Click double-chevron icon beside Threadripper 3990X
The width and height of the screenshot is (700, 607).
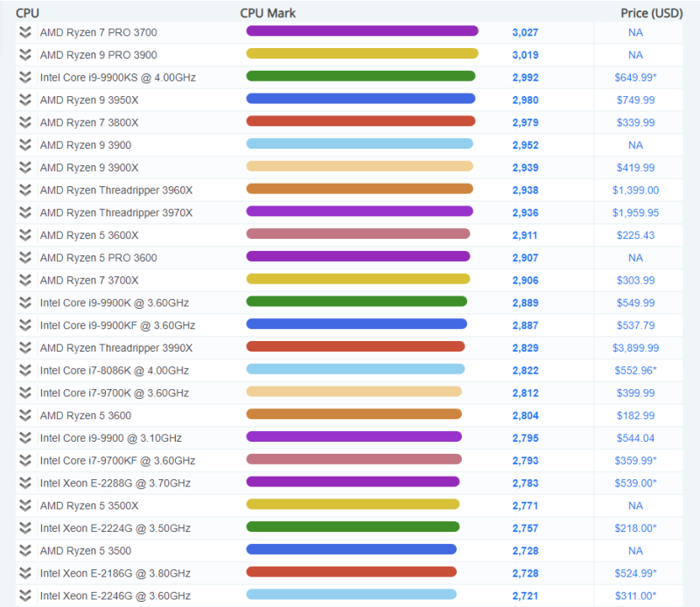[25, 348]
